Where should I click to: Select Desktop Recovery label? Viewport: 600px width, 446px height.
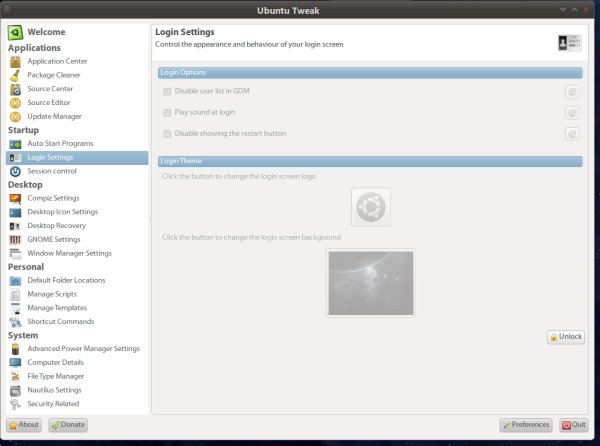click(x=57, y=226)
